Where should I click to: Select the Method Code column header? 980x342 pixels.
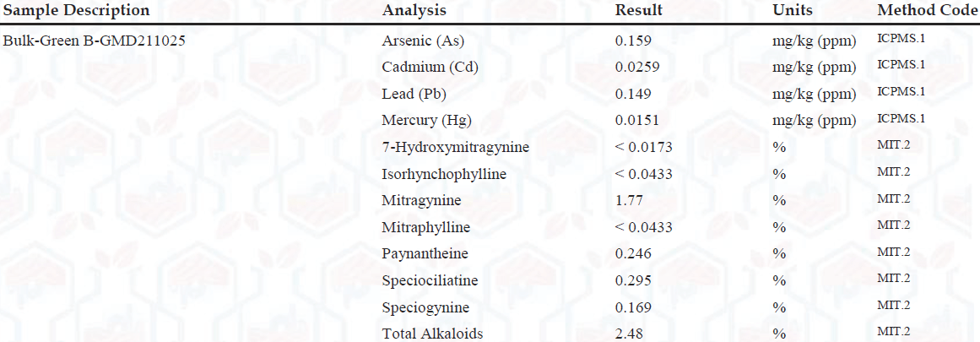pyautogui.click(x=928, y=11)
